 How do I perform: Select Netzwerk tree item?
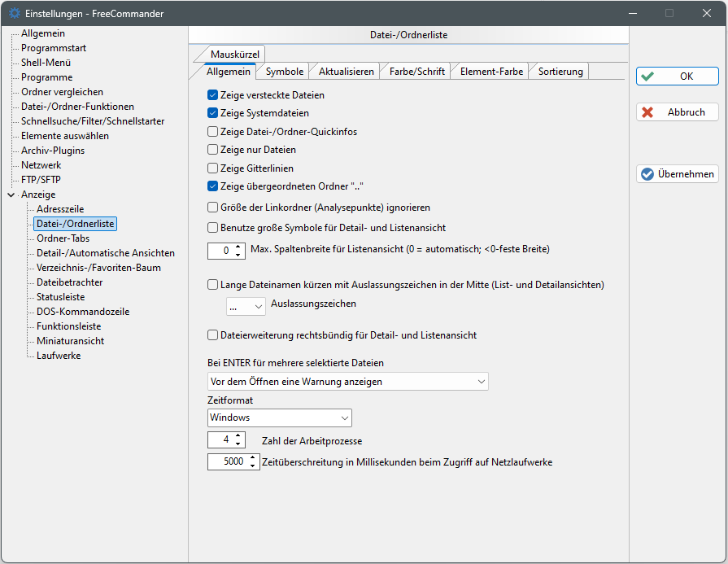pyautogui.click(x=41, y=165)
